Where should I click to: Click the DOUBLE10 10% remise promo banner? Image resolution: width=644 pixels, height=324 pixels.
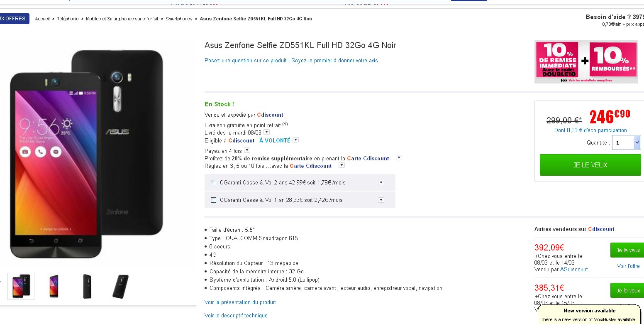tap(586, 62)
